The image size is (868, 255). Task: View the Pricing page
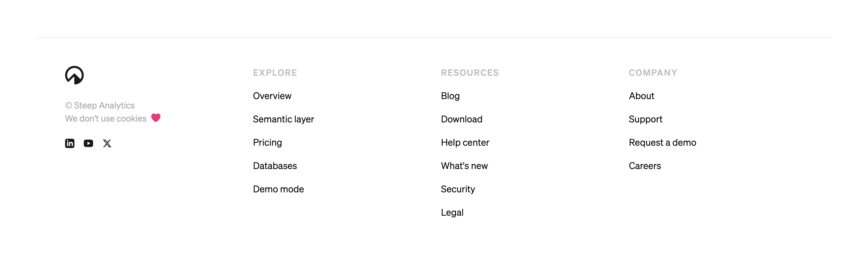tap(267, 143)
